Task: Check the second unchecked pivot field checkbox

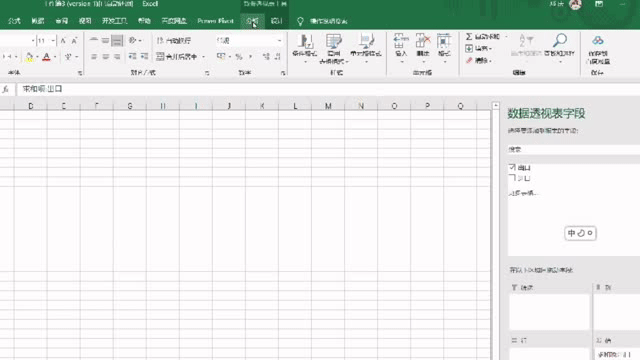Action: point(513,178)
